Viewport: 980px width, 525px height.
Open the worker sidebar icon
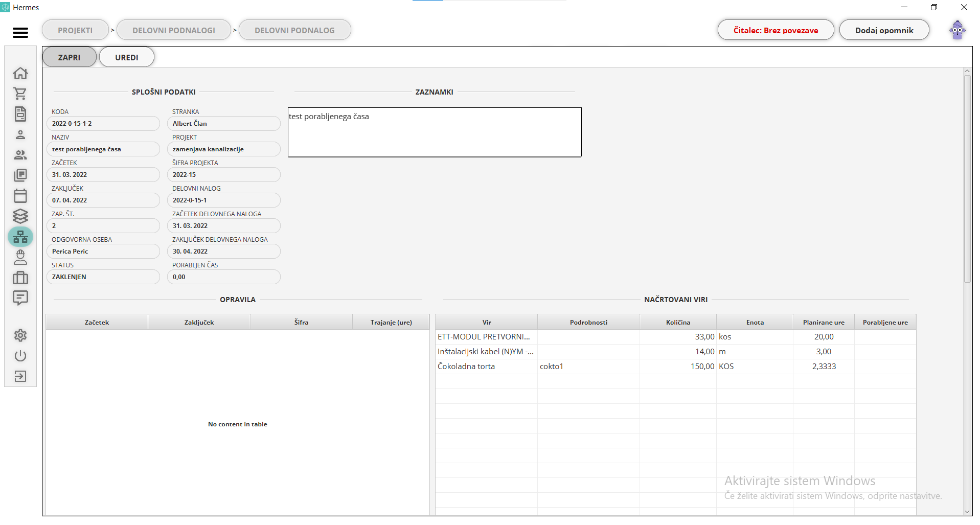pyautogui.click(x=20, y=257)
